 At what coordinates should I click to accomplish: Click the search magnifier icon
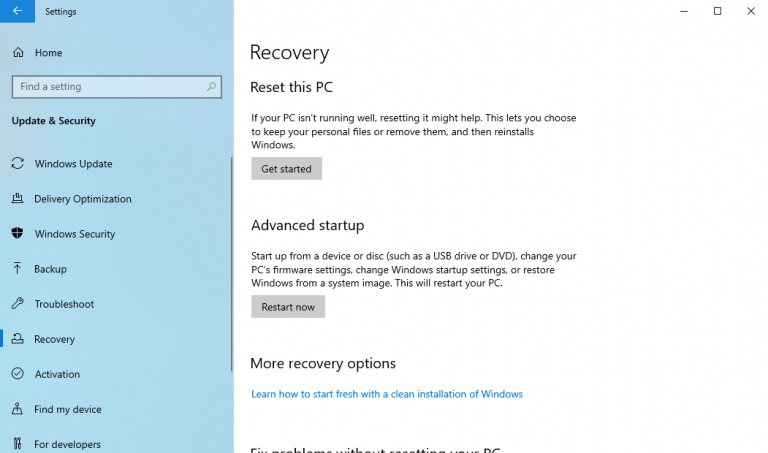(x=211, y=87)
